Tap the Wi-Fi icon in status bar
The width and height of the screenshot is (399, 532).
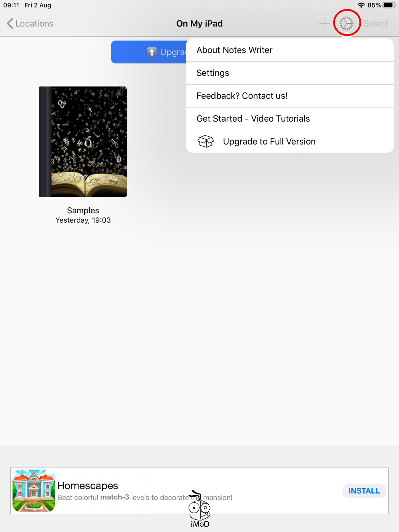(x=361, y=5)
